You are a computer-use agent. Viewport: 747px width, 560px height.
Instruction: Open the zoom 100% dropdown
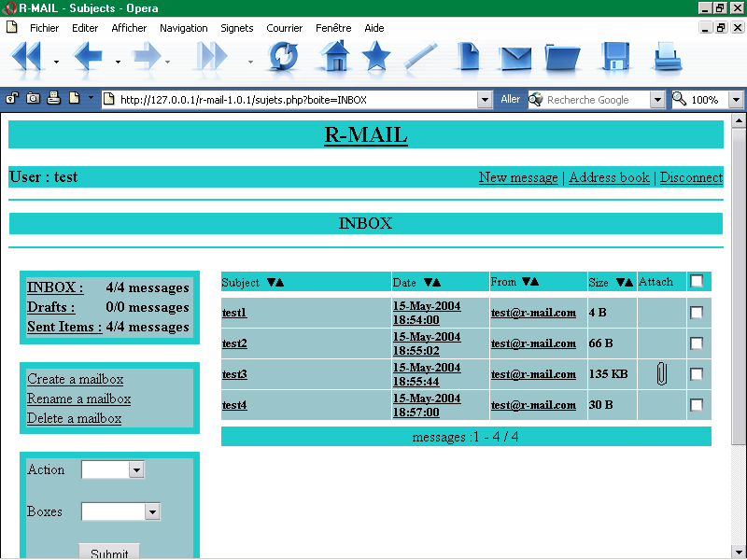[x=735, y=100]
